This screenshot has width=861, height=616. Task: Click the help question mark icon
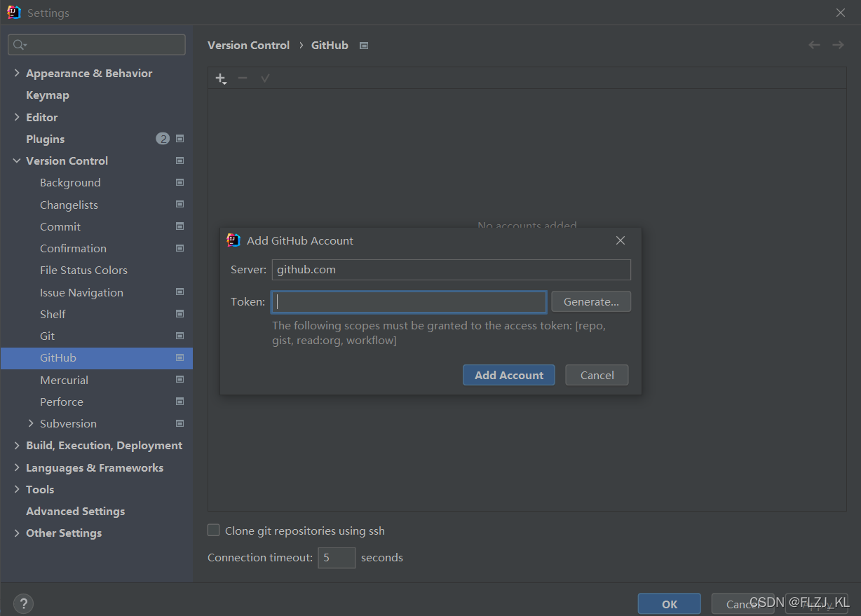[x=23, y=603]
